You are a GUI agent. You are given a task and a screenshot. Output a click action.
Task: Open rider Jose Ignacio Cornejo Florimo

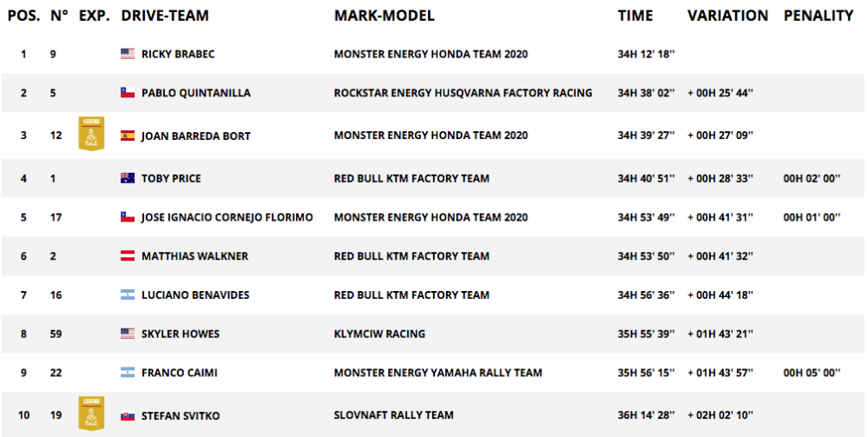click(227, 217)
